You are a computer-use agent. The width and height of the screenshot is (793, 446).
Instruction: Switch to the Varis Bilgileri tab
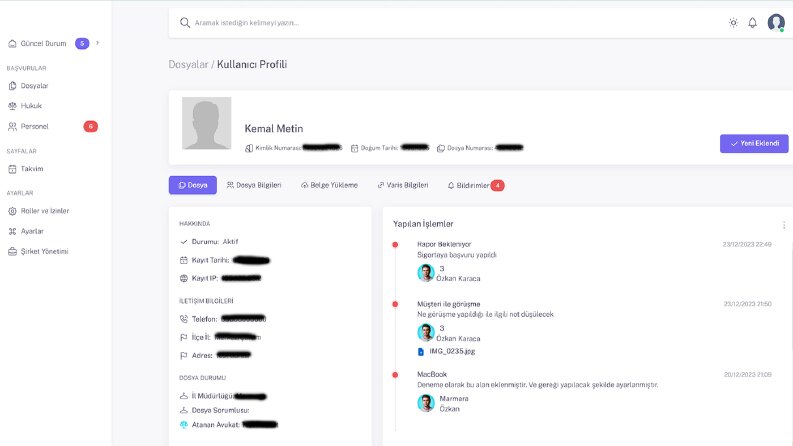click(403, 185)
